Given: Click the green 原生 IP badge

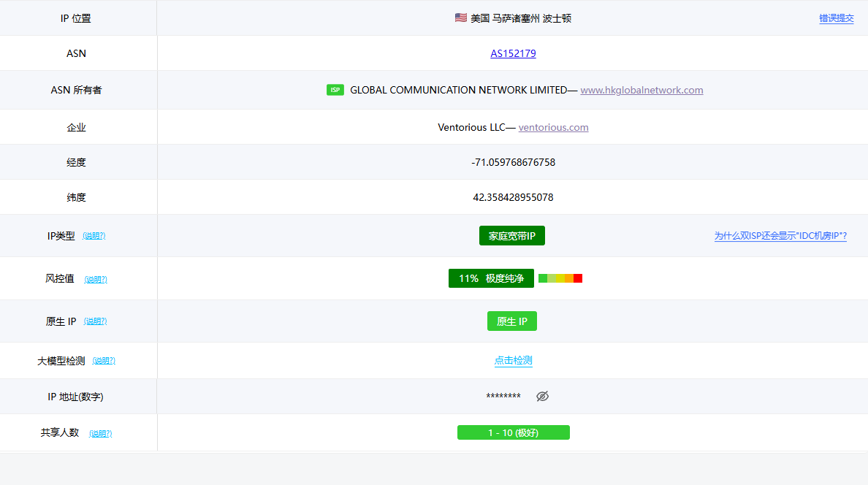Looking at the screenshot, I should (512, 321).
